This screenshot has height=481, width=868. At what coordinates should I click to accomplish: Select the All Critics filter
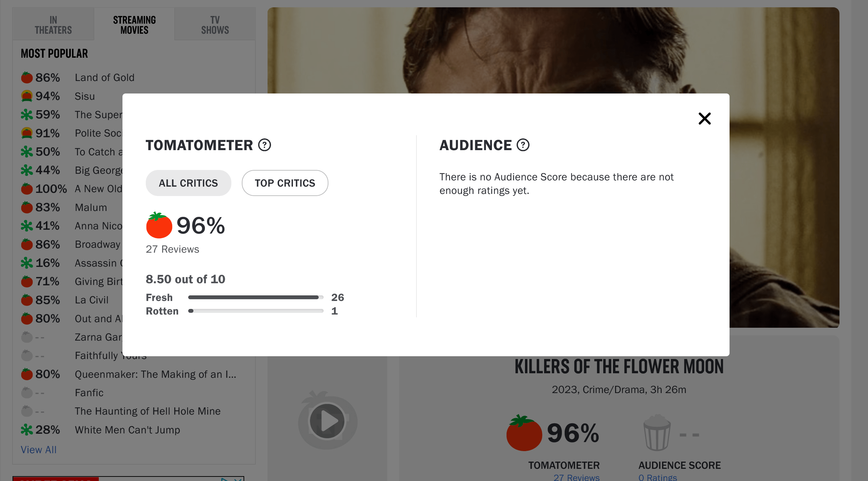[188, 183]
